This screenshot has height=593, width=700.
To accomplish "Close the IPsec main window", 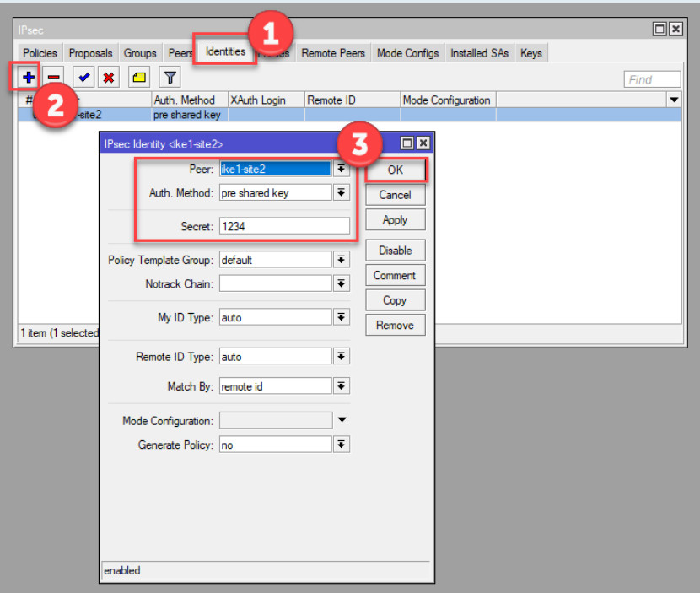I will [x=676, y=29].
